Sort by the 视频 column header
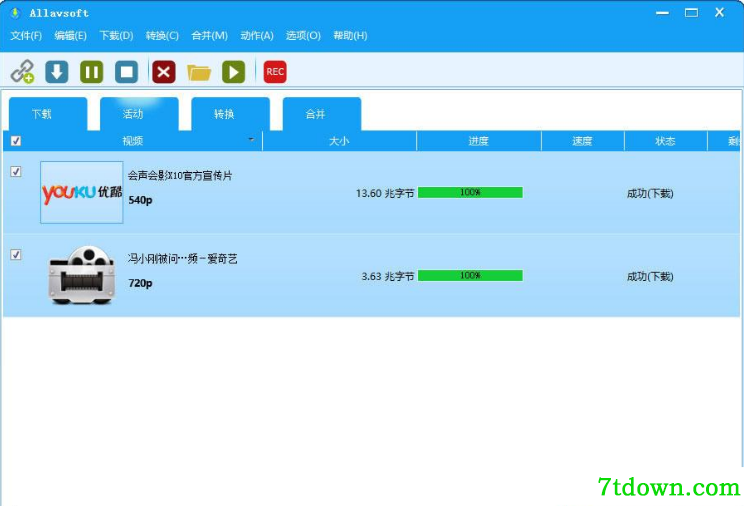 133,141
